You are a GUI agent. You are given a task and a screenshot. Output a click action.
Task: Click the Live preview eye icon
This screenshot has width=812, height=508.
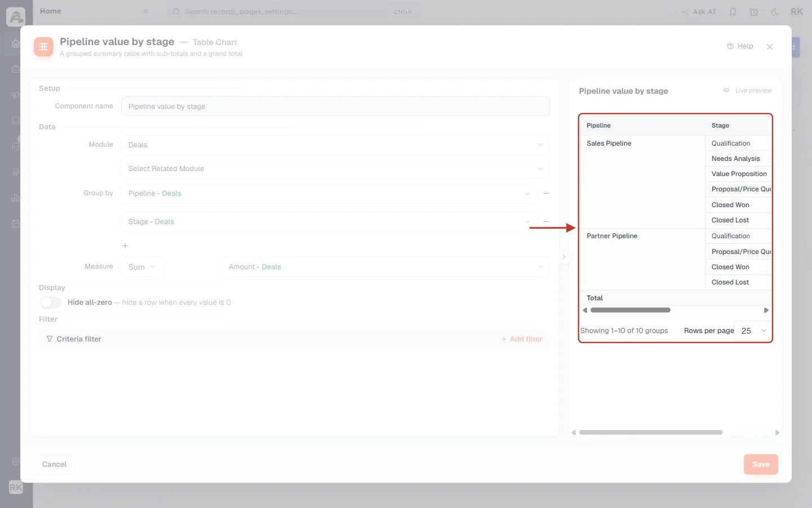726,90
